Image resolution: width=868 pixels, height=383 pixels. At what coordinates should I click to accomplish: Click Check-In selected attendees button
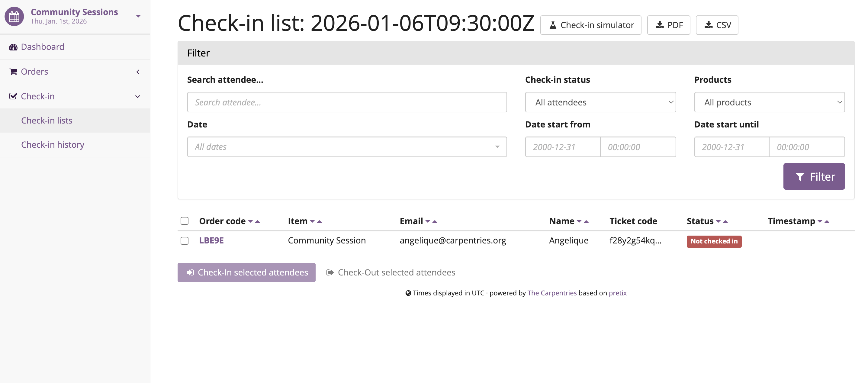click(x=246, y=272)
